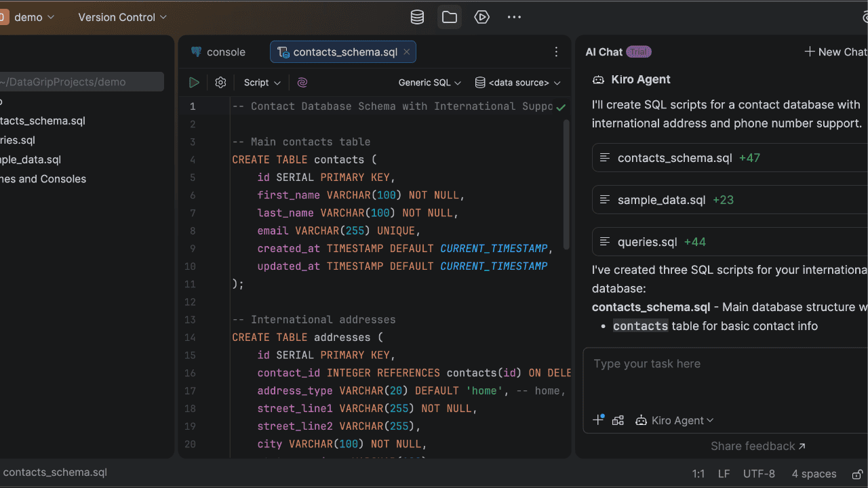Click the 4 spaces indent indicator
This screenshot has width=868, height=488.
[814, 474]
